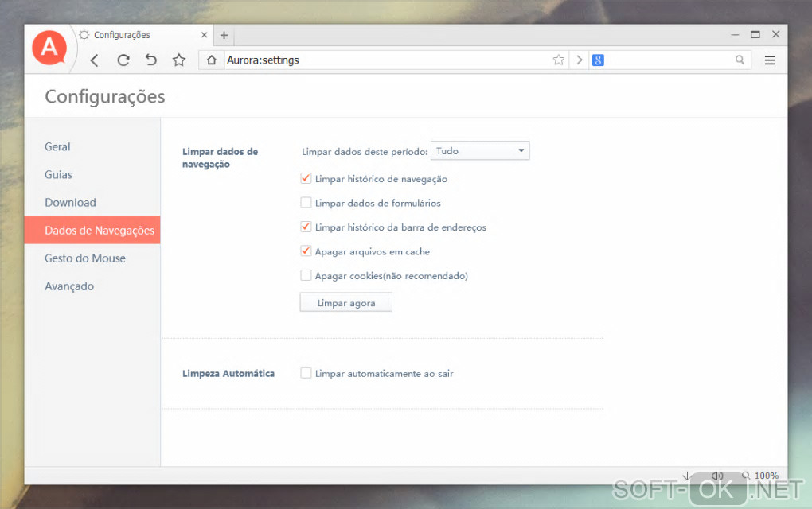Click the undo closed tab icon

pos(150,60)
